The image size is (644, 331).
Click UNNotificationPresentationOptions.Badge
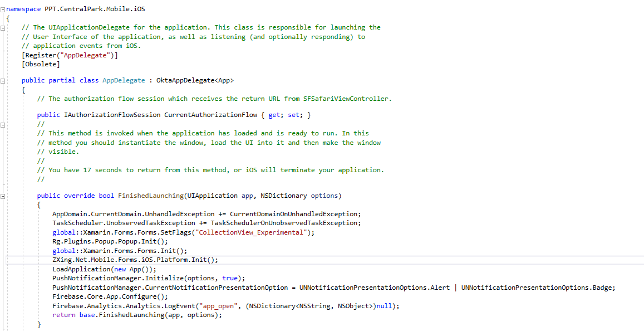pyautogui.click(x=537, y=288)
